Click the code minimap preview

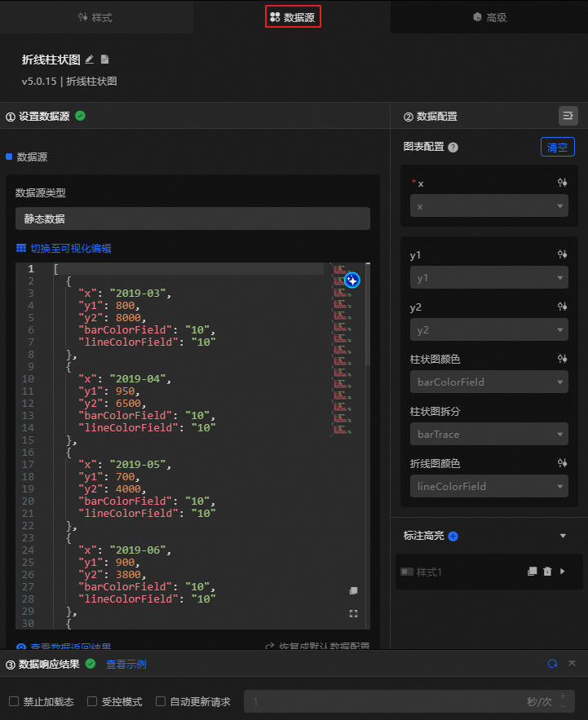tap(341, 349)
